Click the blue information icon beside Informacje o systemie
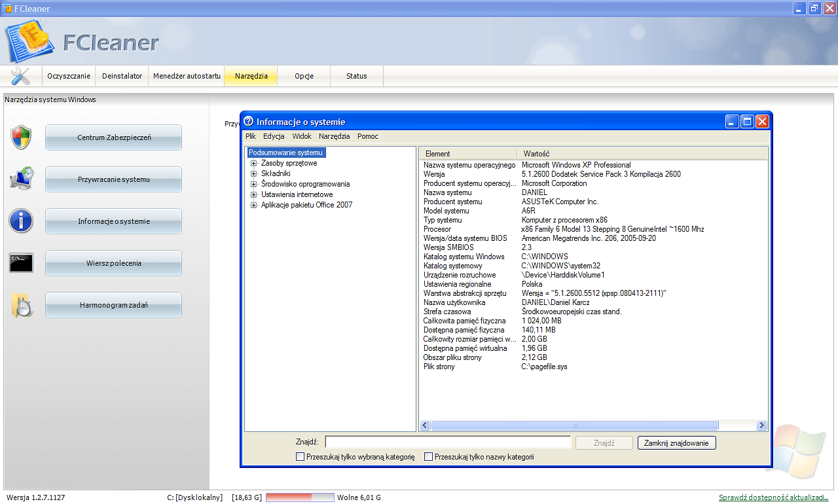This screenshot has width=838, height=504. 20,221
